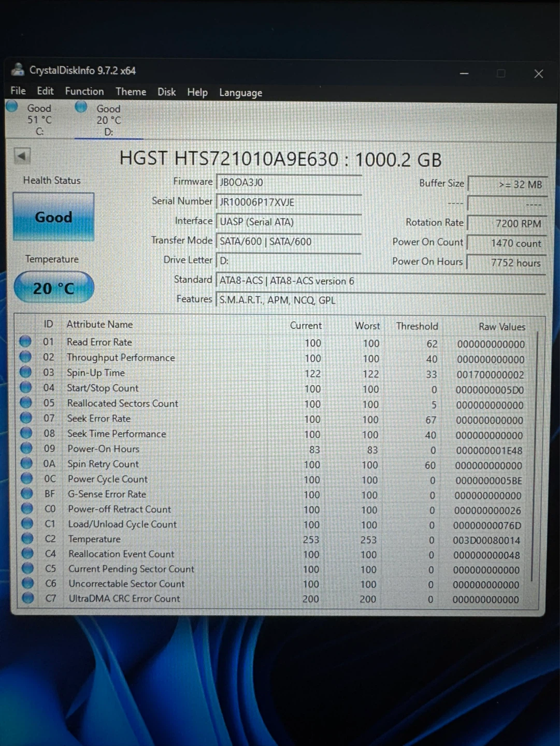560x746 pixels.
Task: Click the Power On Hours value 7752 hours
Action: coord(508,263)
